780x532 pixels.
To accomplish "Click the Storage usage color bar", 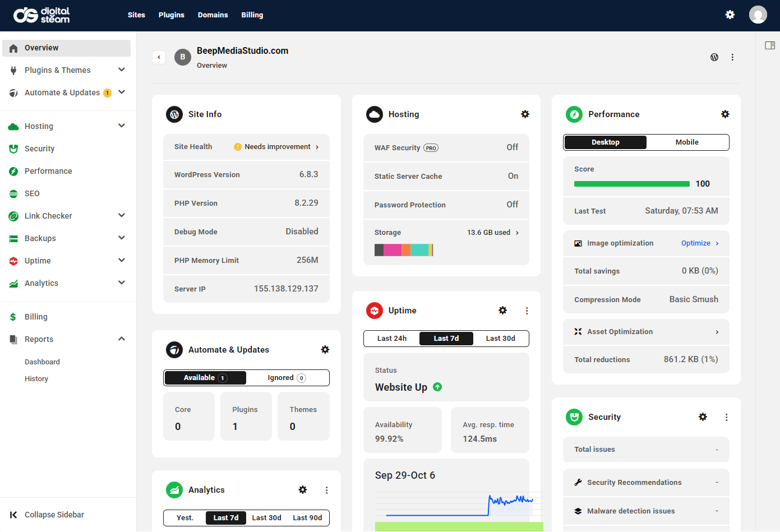I will click(x=404, y=250).
